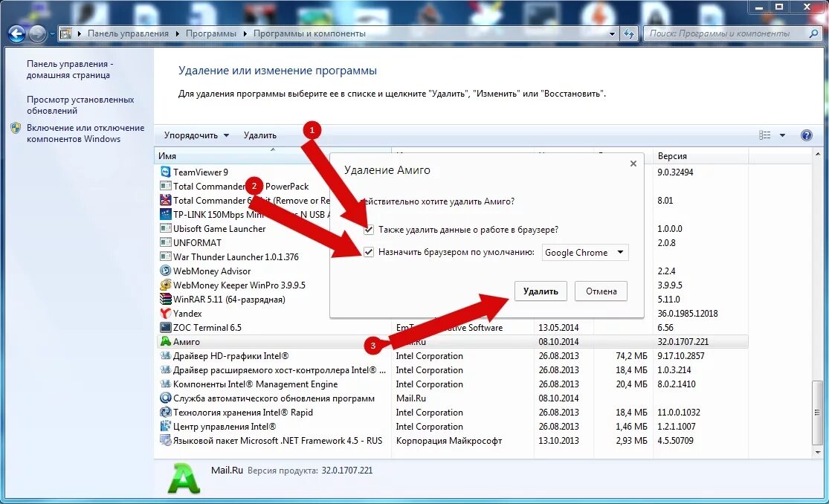Click the Центр управления Intel icon
This screenshot has width=829, height=504.
166,426
